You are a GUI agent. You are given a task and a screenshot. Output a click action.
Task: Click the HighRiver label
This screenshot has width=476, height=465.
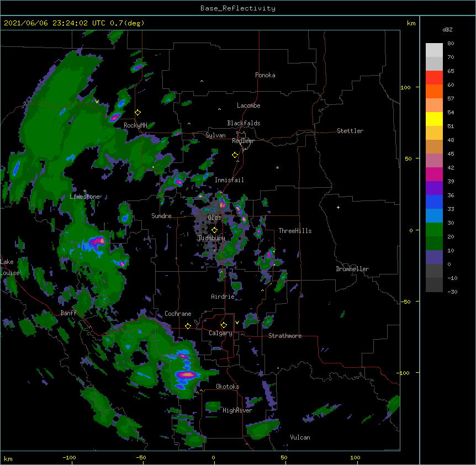[x=237, y=410]
